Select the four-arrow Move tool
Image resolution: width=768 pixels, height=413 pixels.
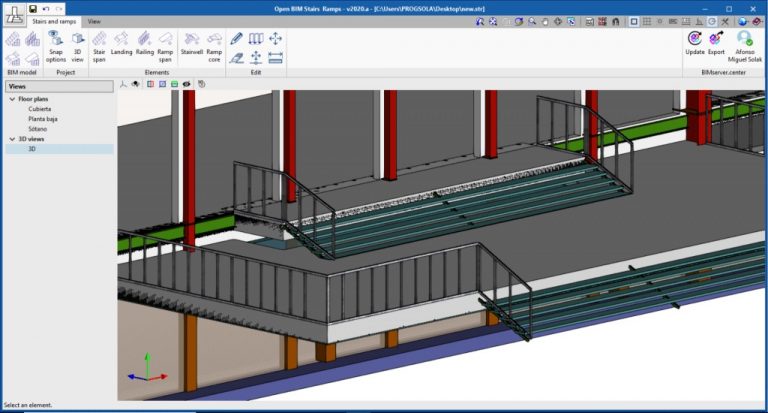pos(276,38)
